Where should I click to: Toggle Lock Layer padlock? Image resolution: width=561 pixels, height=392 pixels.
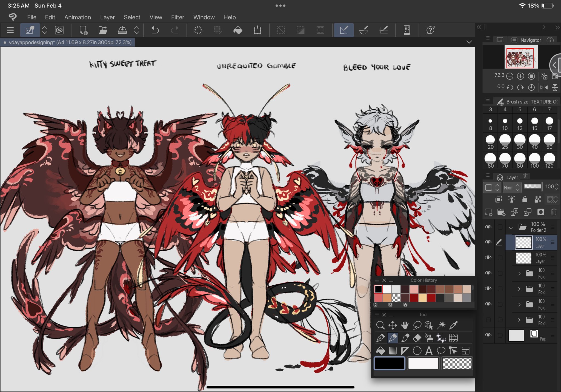525,199
